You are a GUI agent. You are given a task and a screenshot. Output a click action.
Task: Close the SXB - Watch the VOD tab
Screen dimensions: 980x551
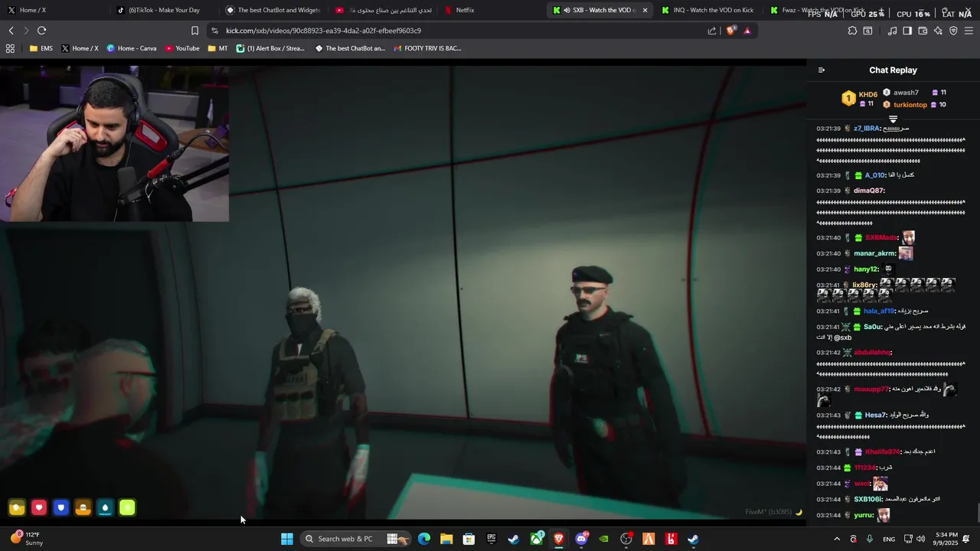(x=645, y=10)
